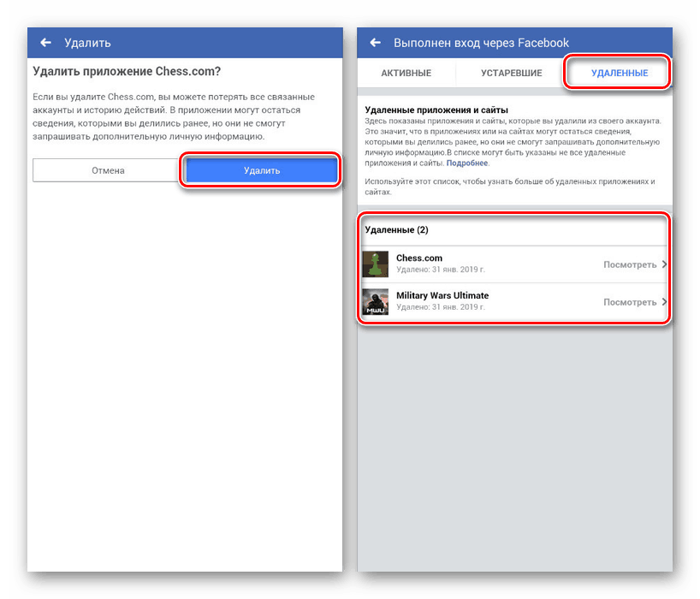700x599 pixels.
Task: Click the Отмена button
Action: click(x=108, y=170)
